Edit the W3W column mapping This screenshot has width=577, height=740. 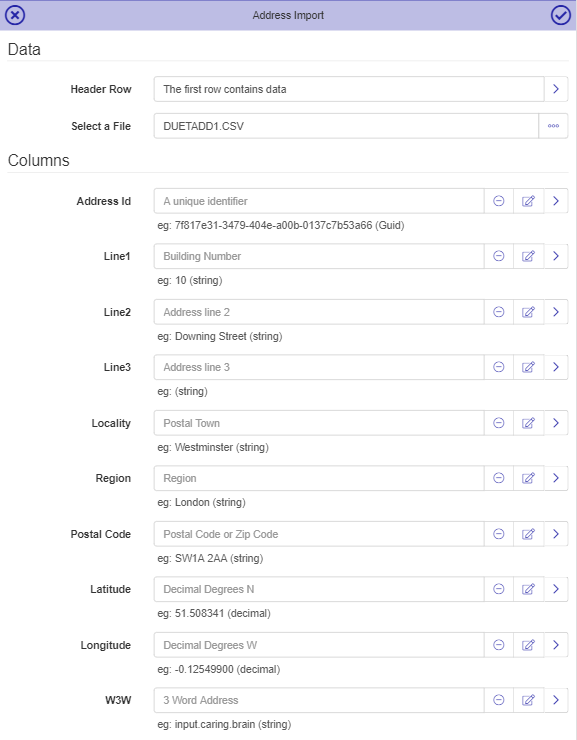tap(528, 700)
